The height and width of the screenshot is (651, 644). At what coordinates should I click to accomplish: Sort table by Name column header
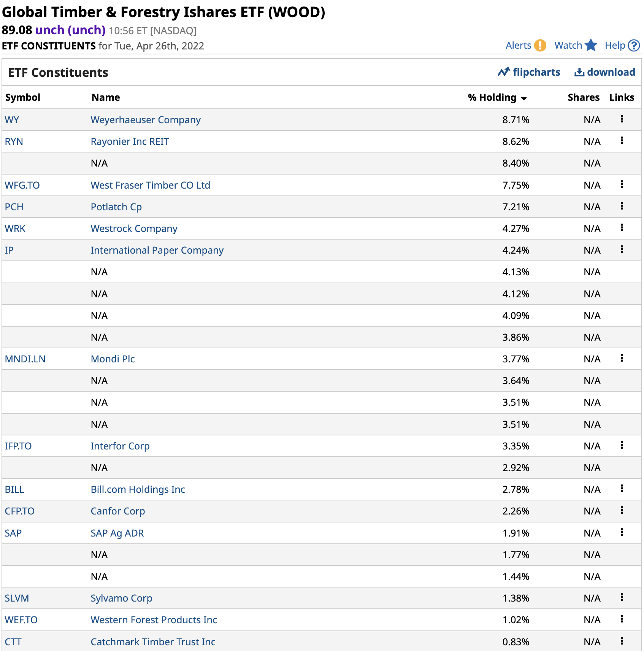point(106,97)
